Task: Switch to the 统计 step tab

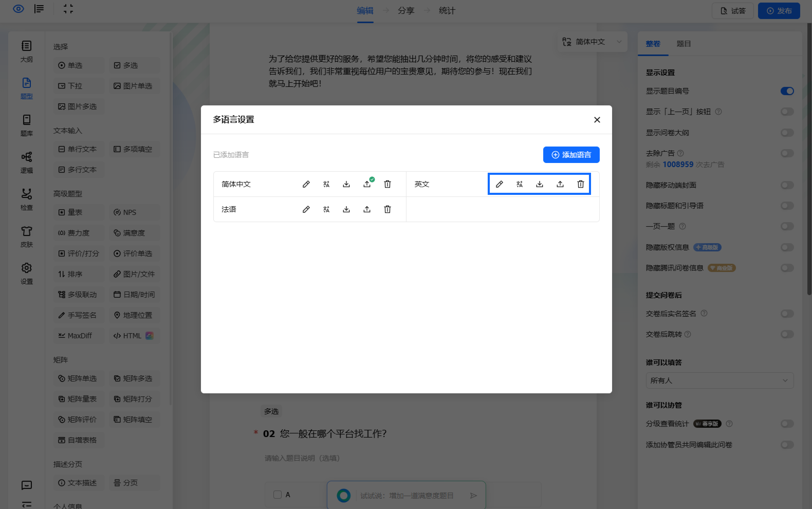Action: click(x=447, y=11)
